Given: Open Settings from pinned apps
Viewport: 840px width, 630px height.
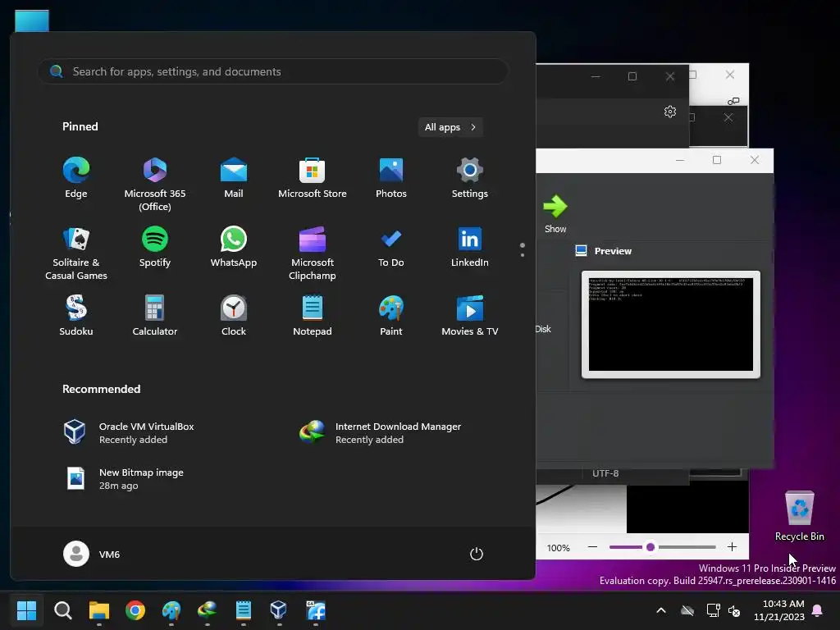Looking at the screenshot, I should click(x=470, y=178).
